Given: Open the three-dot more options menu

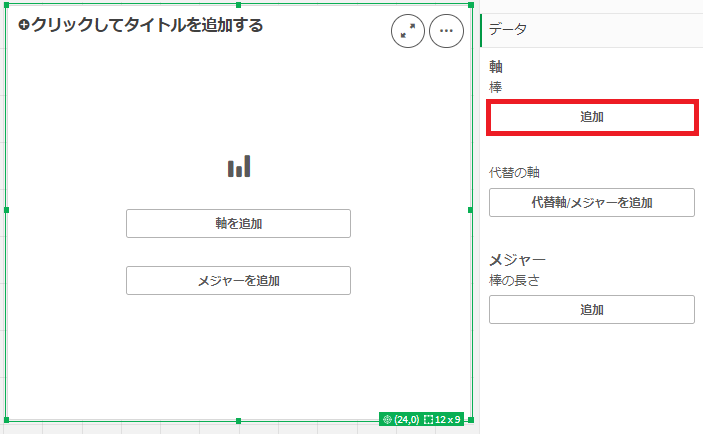Looking at the screenshot, I should click(446, 31).
